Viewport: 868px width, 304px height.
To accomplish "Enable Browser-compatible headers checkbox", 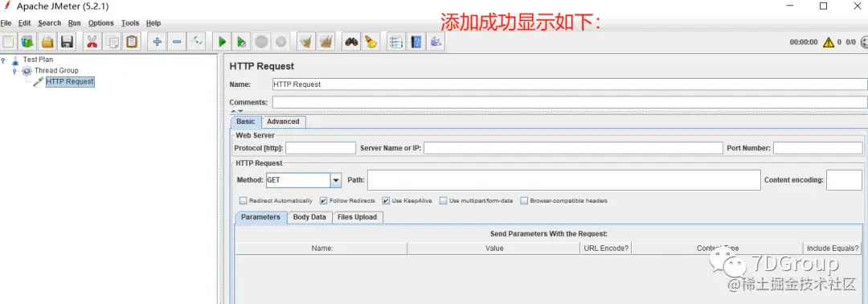I will coord(524,201).
